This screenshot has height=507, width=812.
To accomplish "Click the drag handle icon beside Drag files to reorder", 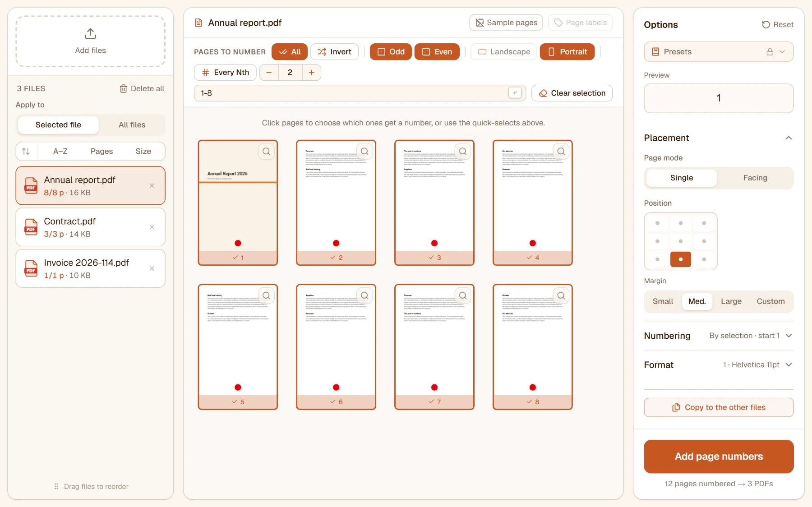I will (x=56, y=486).
